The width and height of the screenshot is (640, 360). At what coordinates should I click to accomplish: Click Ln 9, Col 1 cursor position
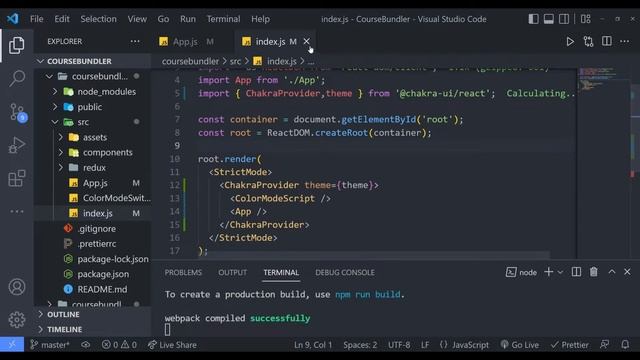pyautogui.click(x=313, y=345)
